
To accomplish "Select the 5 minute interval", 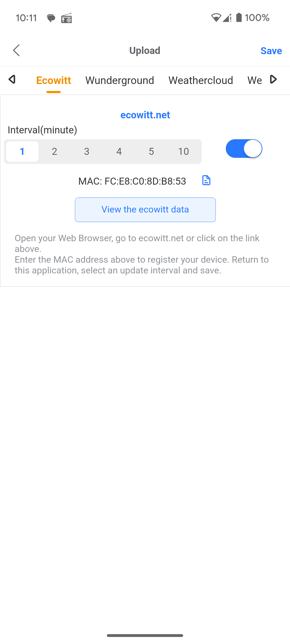I will click(x=151, y=152).
